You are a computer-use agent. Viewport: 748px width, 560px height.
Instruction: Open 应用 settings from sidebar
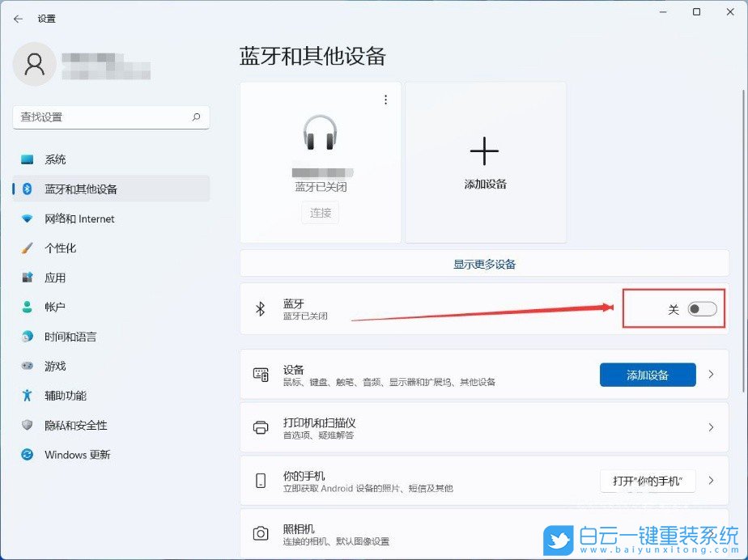(x=54, y=278)
